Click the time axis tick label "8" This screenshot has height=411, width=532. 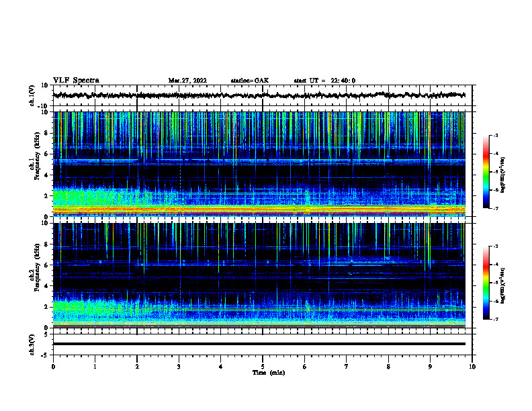[x=388, y=367]
